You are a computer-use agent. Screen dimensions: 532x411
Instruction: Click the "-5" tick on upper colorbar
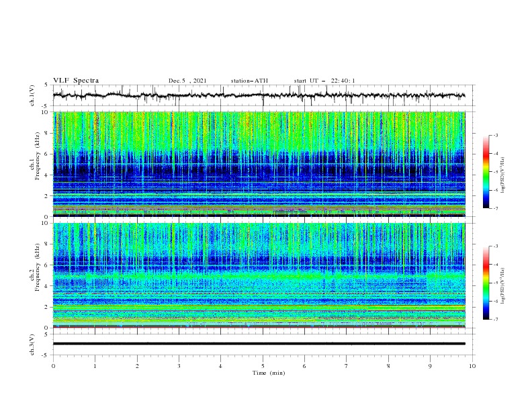[x=495, y=172]
